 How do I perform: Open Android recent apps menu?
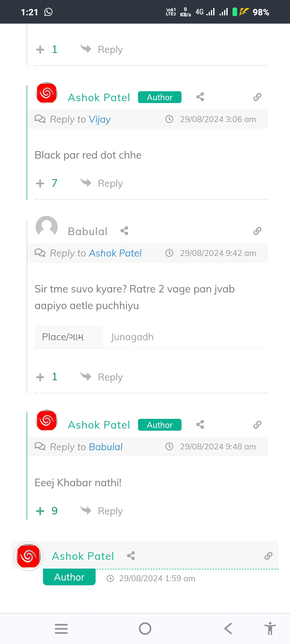click(x=61, y=629)
